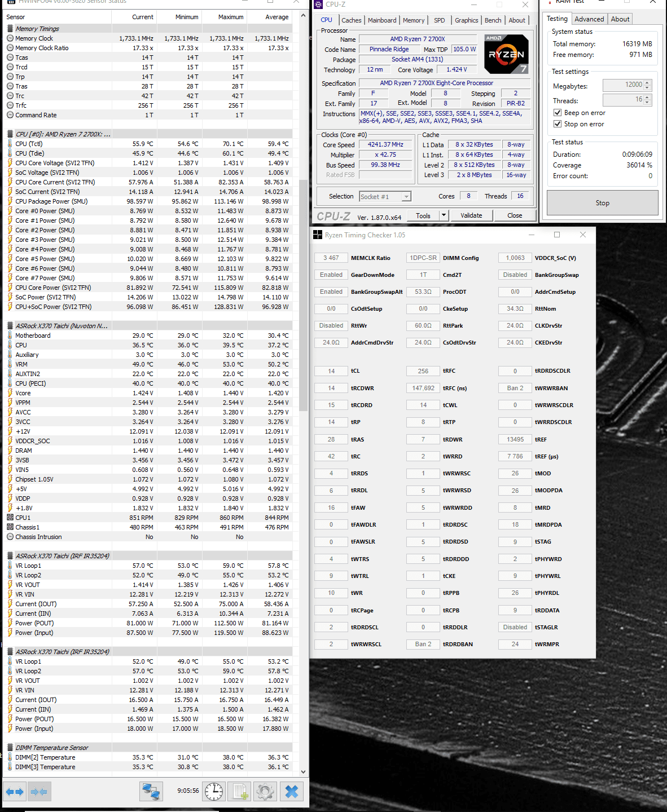Screen dimensions: 667x812
Task: Click the Ryzen 7 logo in CPU-Z
Action: (x=507, y=54)
